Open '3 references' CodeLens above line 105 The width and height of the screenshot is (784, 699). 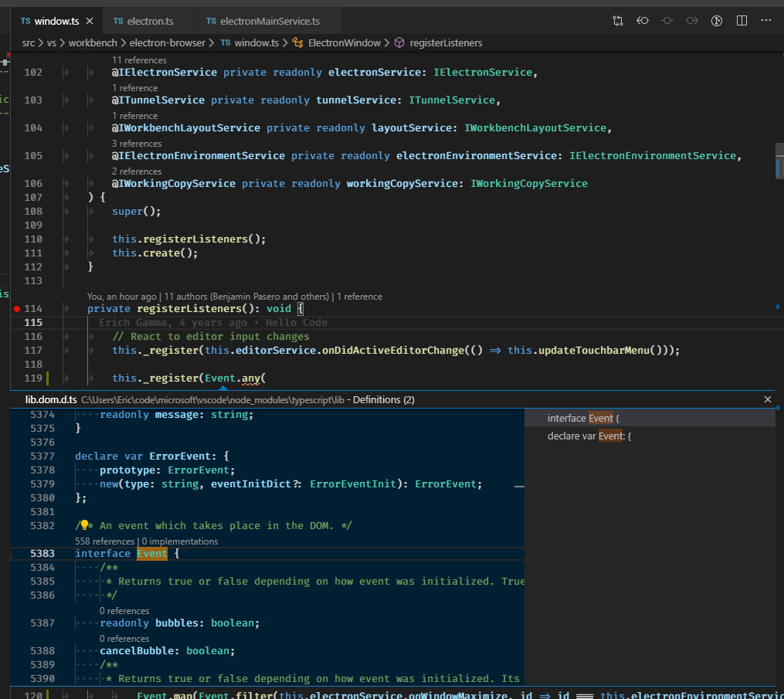click(x=137, y=144)
